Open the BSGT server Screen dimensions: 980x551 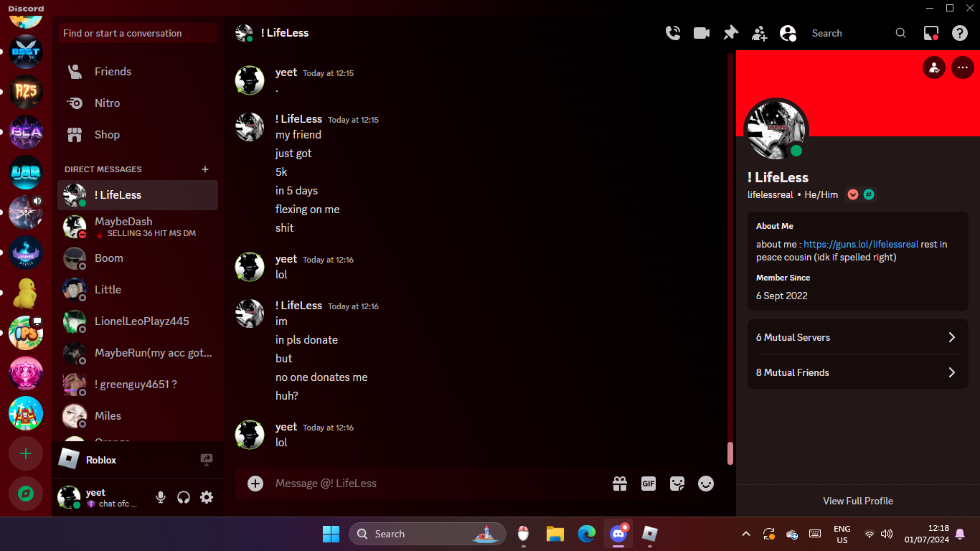(x=26, y=52)
